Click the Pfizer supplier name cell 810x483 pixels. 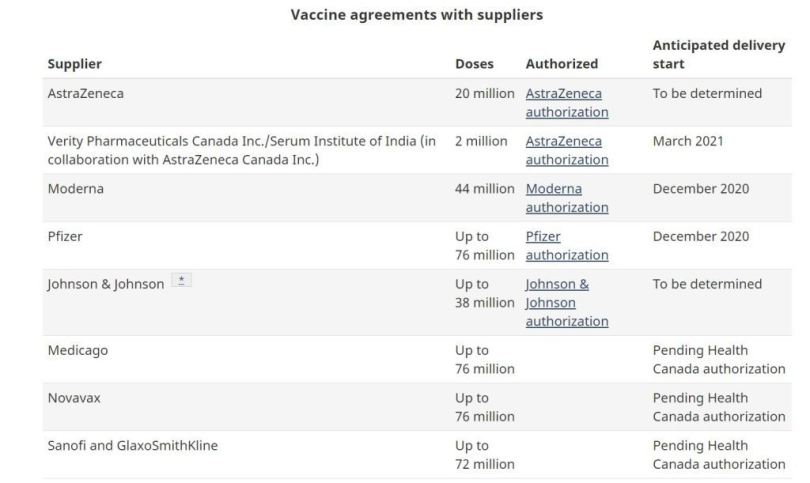click(64, 237)
